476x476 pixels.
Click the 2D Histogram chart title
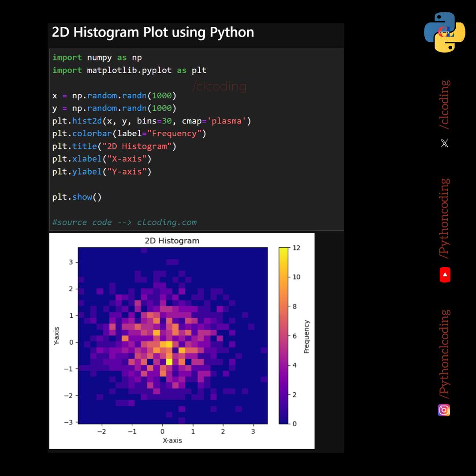pyautogui.click(x=172, y=241)
